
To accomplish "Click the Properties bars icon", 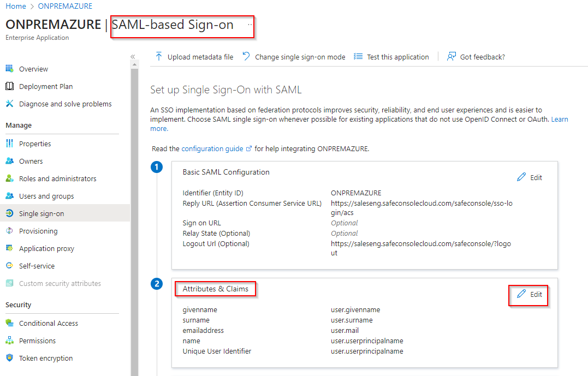I will coord(9,143).
